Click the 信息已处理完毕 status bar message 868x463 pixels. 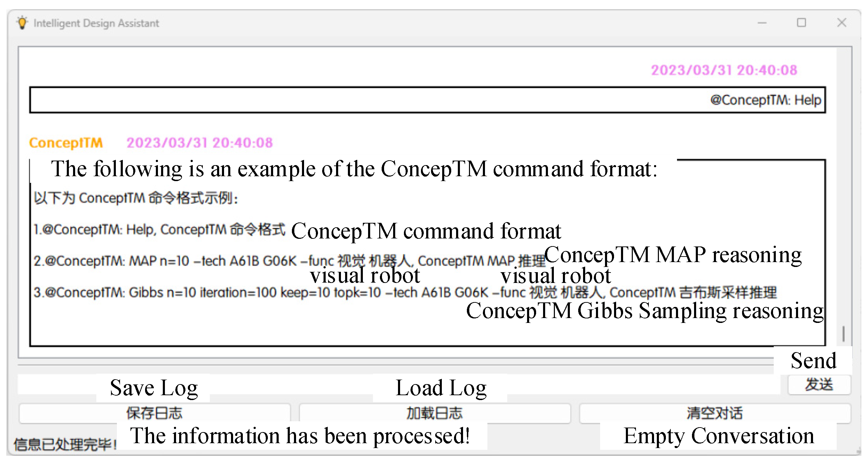pyautogui.click(x=65, y=444)
